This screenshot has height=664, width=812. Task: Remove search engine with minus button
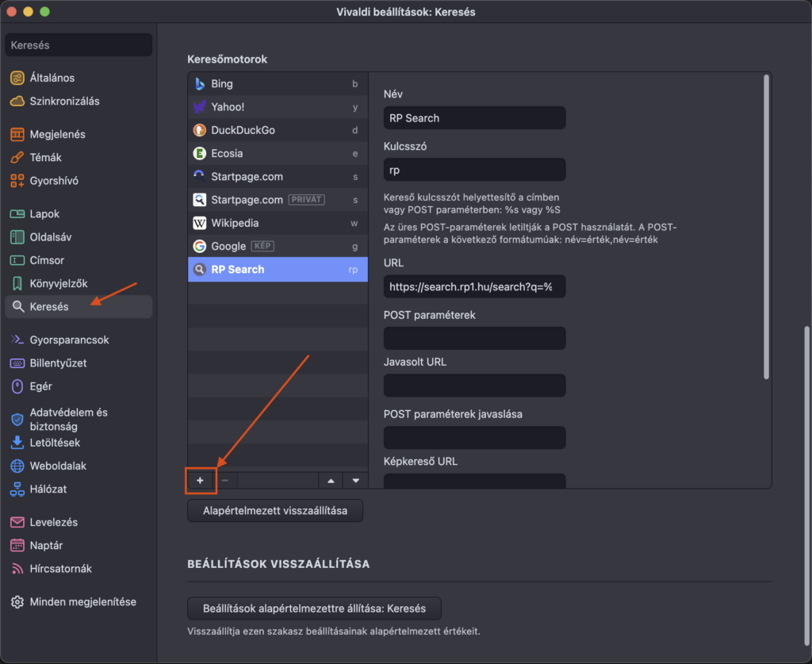pyautogui.click(x=224, y=481)
